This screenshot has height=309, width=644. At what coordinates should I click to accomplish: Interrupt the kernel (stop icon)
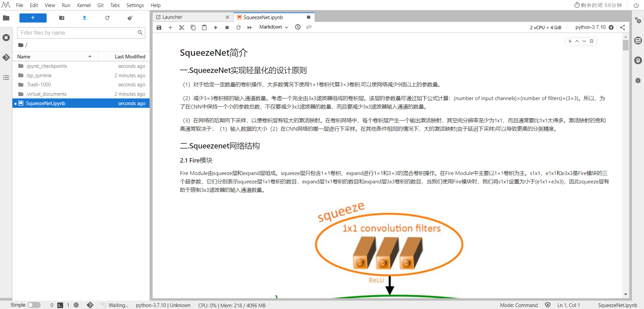pyautogui.click(x=227, y=27)
